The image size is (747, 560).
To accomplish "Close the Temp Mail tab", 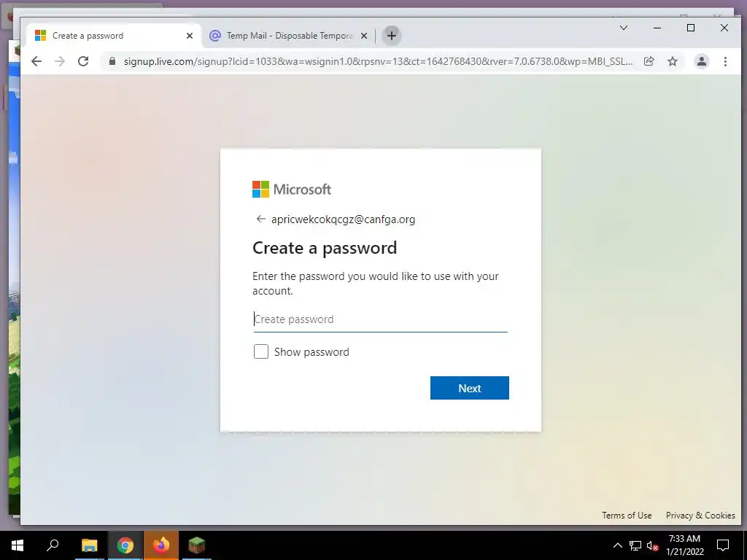I will click(364, 36).
